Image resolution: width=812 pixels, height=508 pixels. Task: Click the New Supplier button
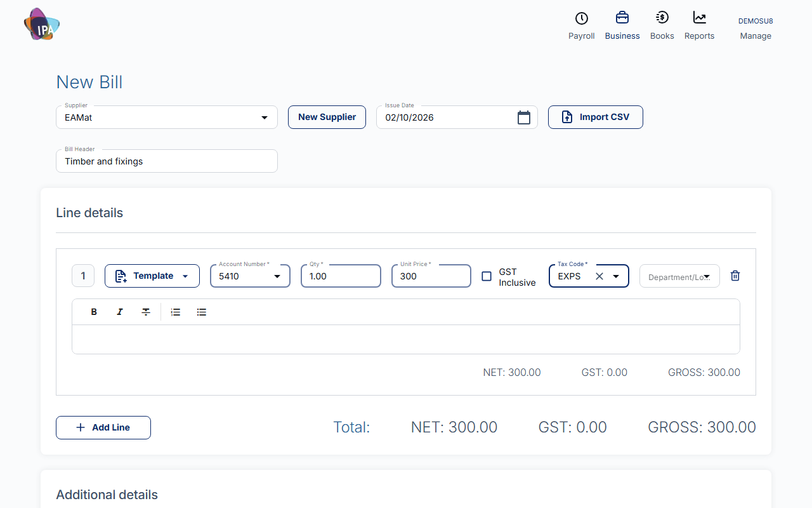pos(327,117)
